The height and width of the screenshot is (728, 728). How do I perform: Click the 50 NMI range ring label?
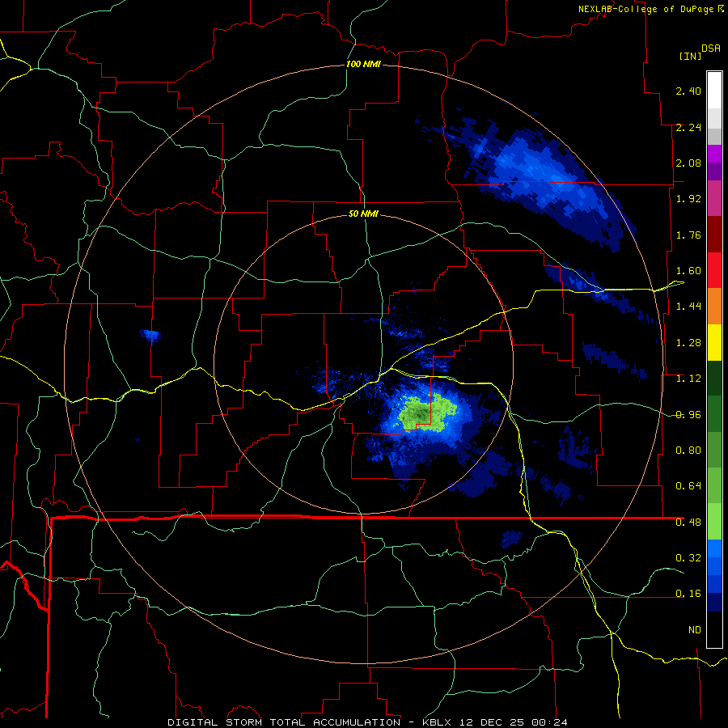point(363,214)
